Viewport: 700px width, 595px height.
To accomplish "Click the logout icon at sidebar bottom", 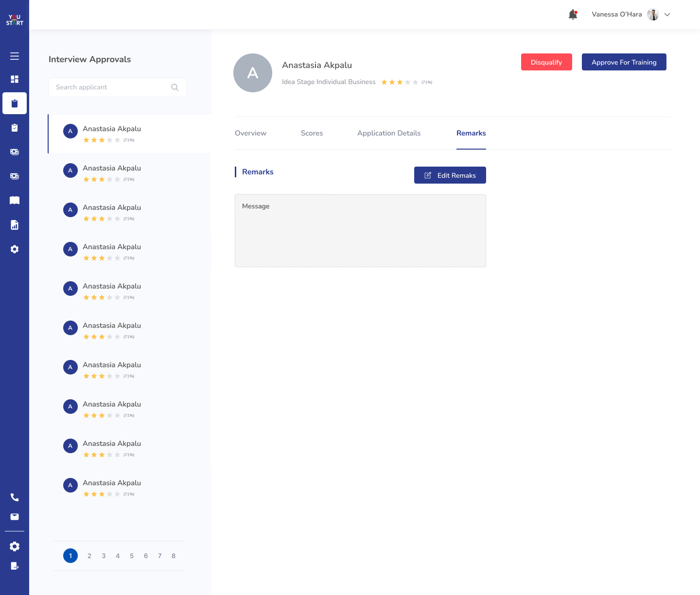I will tap(15, 566).
